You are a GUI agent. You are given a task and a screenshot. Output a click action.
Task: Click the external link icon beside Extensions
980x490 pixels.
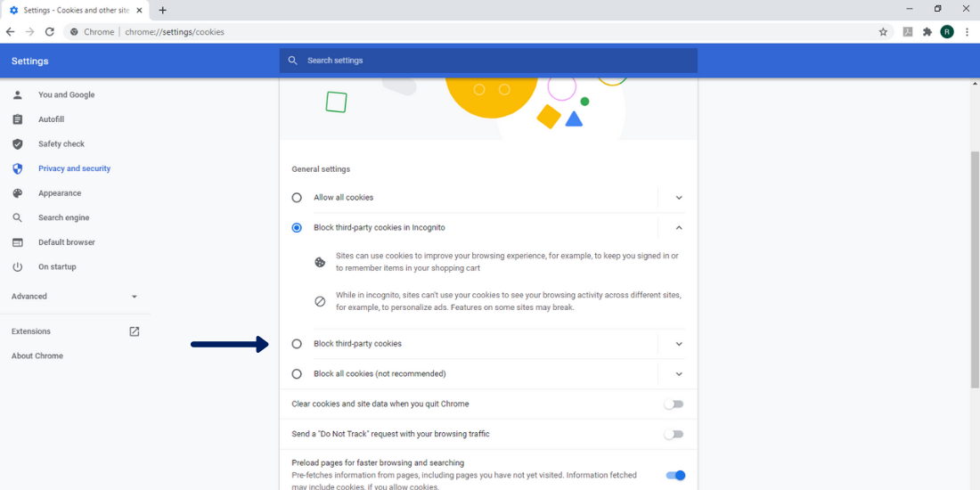click(135, 331)
